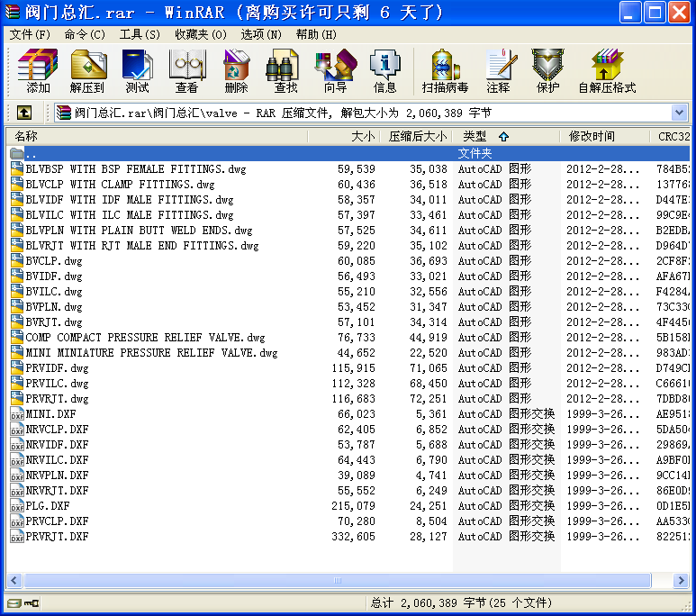Click the Self-Extracting format (自解压格式) icon
Screen dimensions: 696x616
click(x=607, y=71)
